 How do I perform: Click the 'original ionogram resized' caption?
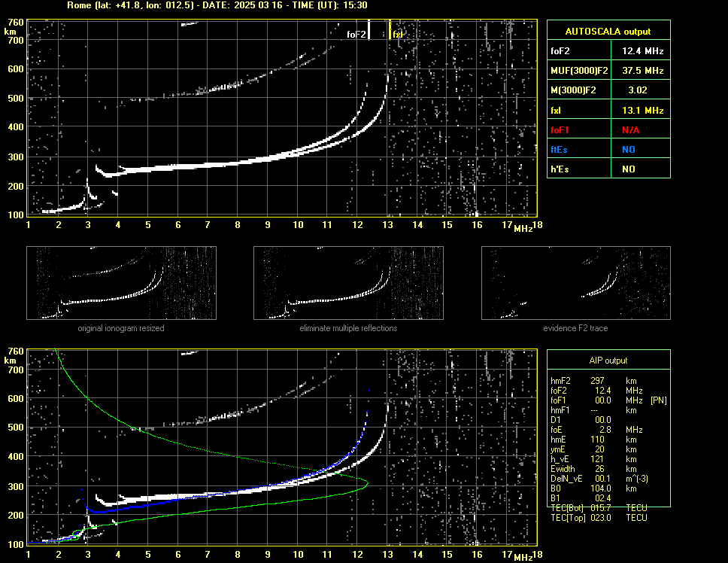[x=121, y=328]
